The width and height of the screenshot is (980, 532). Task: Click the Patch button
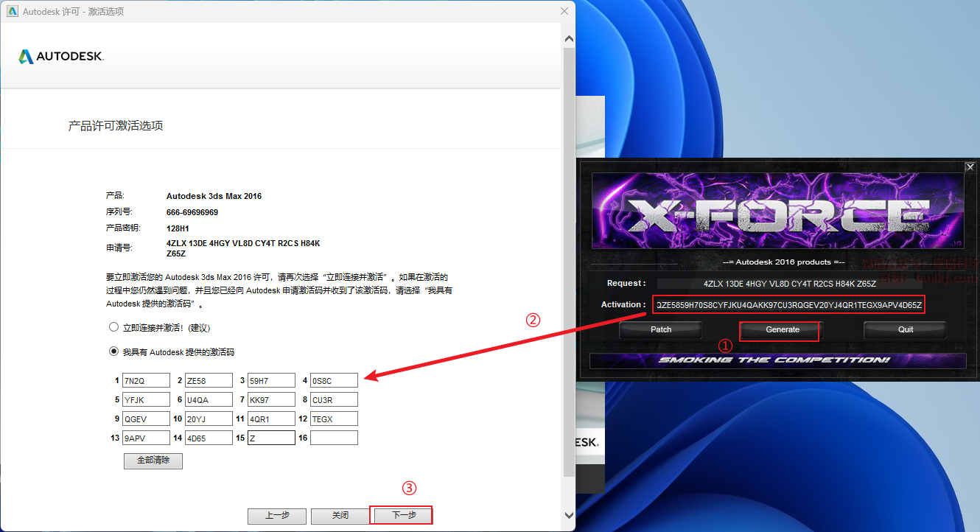[661, 329]
